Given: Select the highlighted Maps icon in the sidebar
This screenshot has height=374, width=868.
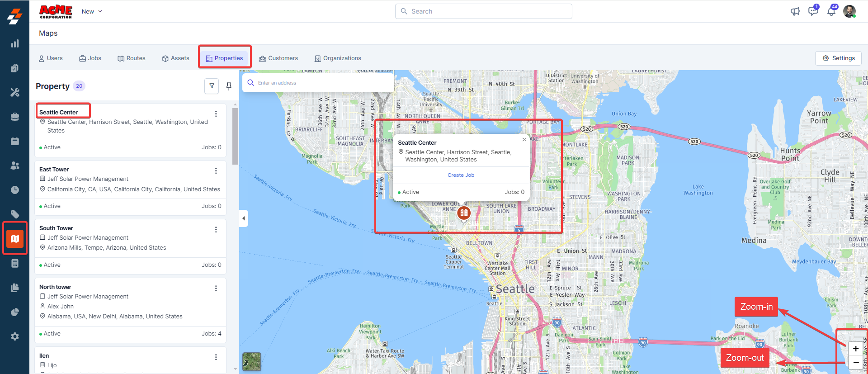Looking at the screenshot, I should 15,238.
